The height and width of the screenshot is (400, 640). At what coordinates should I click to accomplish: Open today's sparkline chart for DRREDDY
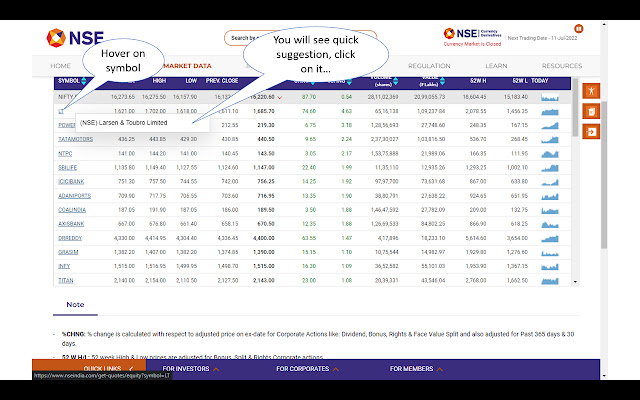click(549, 238)
